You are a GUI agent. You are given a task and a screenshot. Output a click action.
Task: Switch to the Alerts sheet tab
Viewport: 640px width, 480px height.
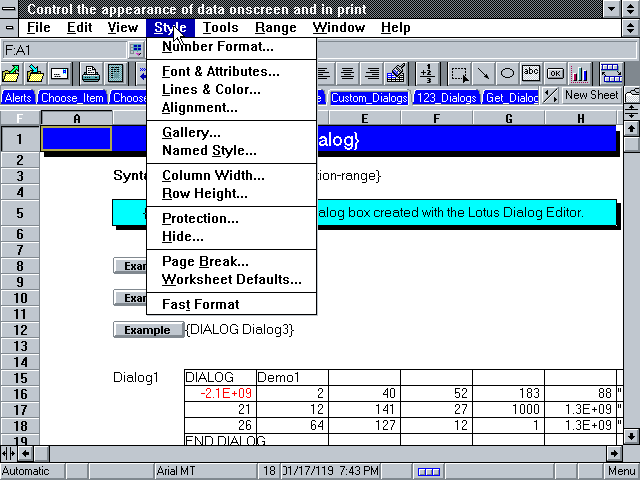pos(18,98)
